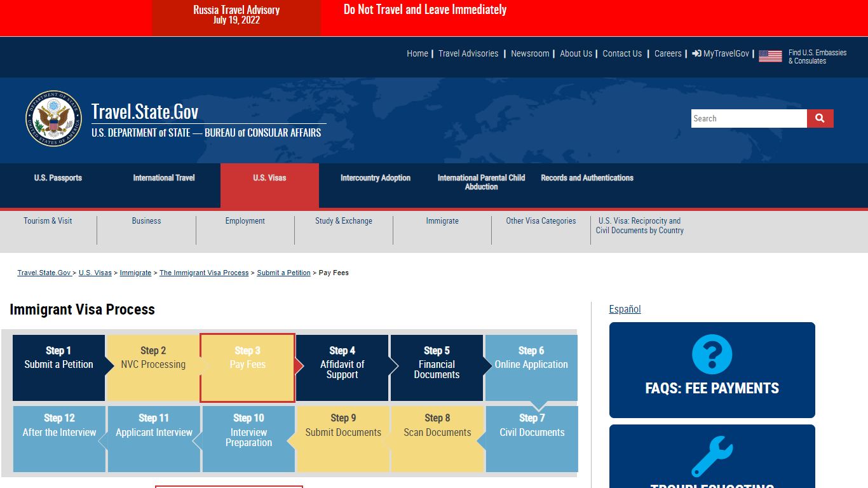Focus the Search input field
The height and width of the screenshot is (488, 868).
749,118
